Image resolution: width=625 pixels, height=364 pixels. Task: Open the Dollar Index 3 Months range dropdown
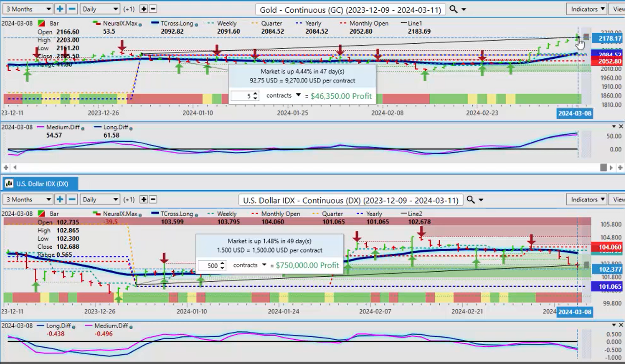point(27,199)
